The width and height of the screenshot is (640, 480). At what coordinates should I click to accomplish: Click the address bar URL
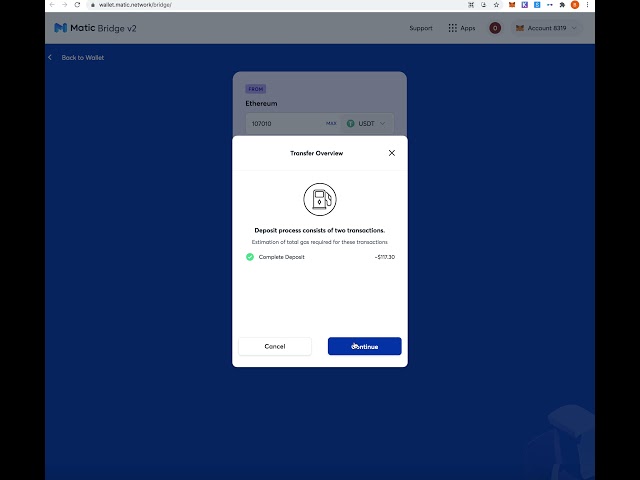coord(135,5)
